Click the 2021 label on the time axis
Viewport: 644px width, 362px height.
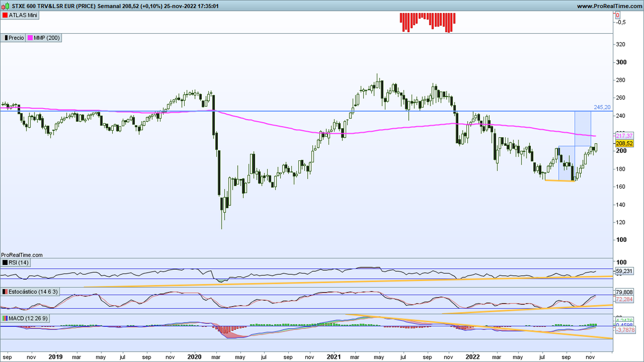coord(334,356)
